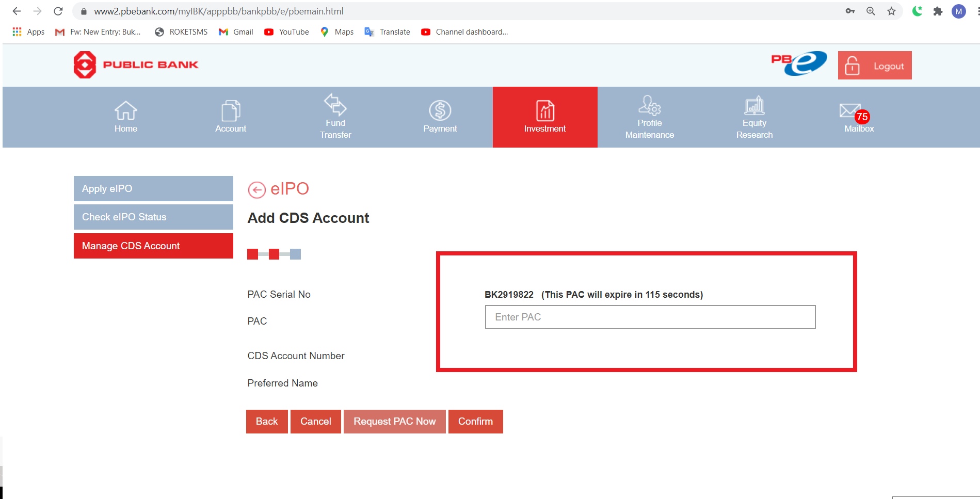980x499 pixels.
Task: Click the eIPO back arrow icon
Action: 256,190
